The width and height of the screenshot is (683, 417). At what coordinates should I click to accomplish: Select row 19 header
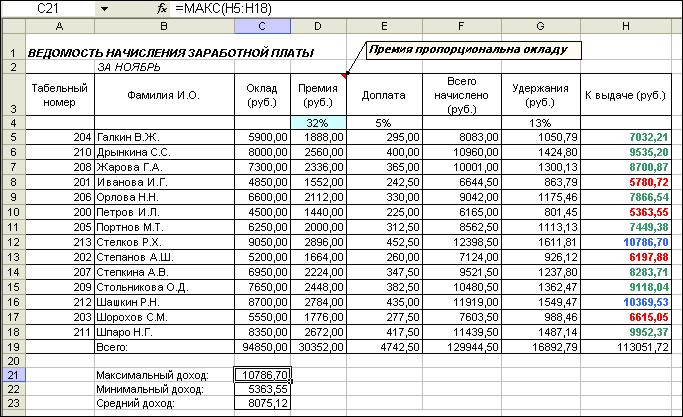(x=13, y=346)
